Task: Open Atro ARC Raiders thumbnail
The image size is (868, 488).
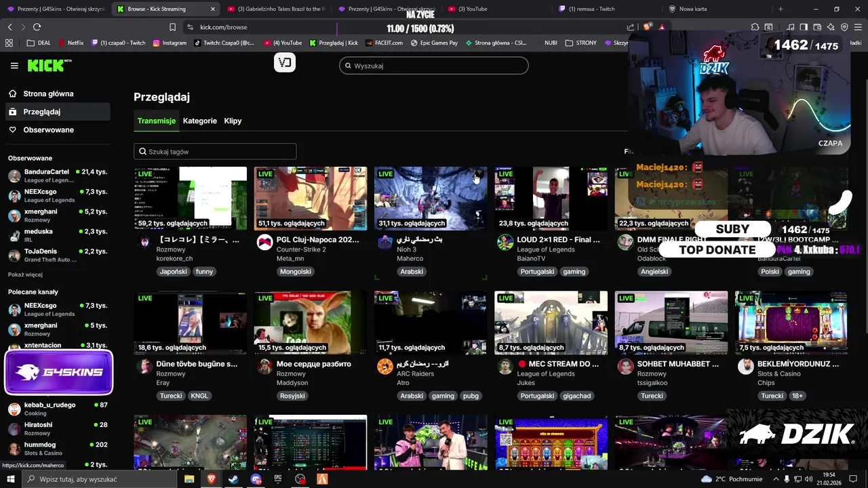Action: 431,323
